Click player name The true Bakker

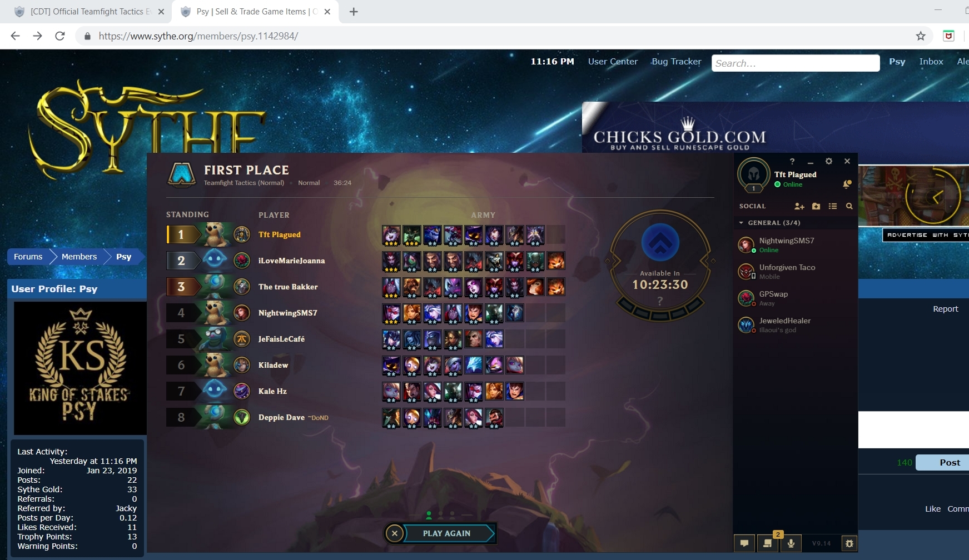(288, 287)
